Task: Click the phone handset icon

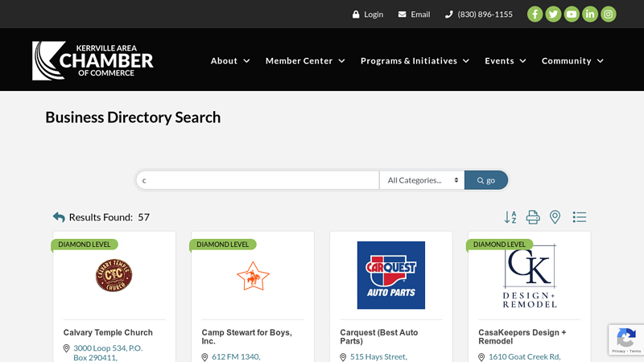Action: click(x=448, y=14)
